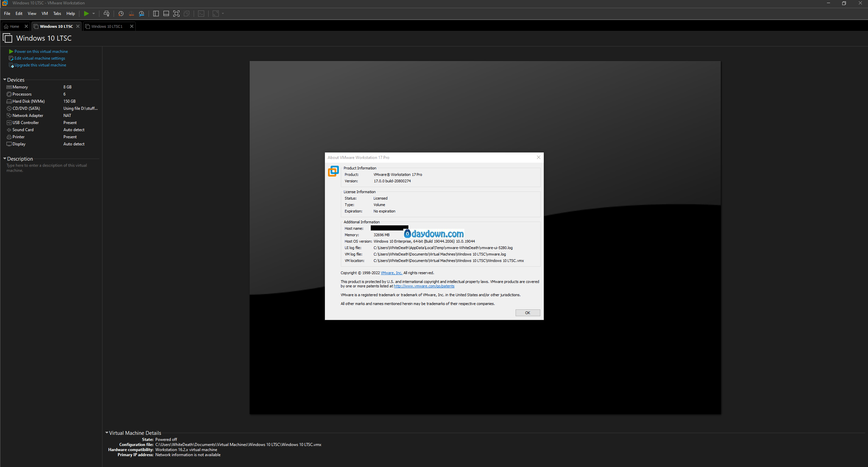Collapse Virtual Machine Details section
Screen dimensions: 868x467
(x=107, y=433)
